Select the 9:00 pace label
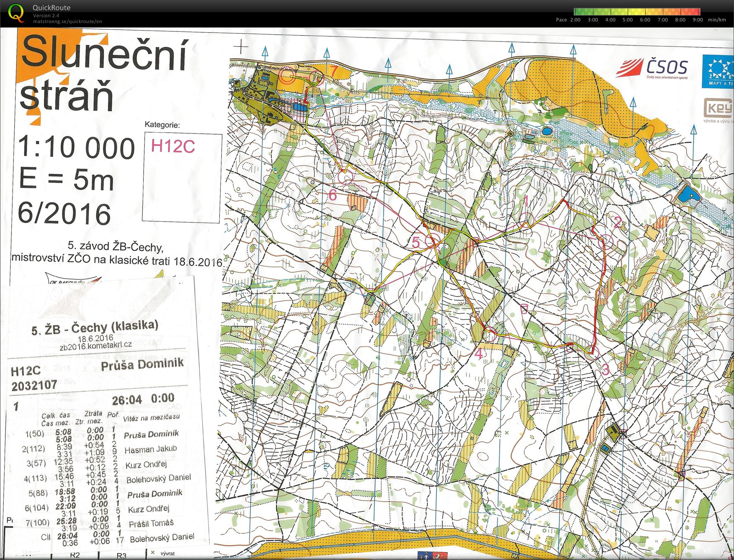Screen dimensions: 734x560 pos(698,20)
